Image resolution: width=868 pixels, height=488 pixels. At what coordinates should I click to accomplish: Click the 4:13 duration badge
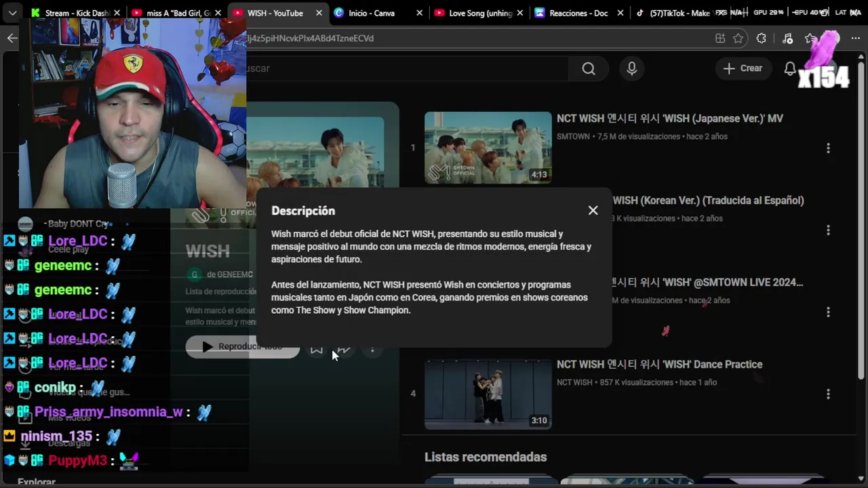coord(539,175)
